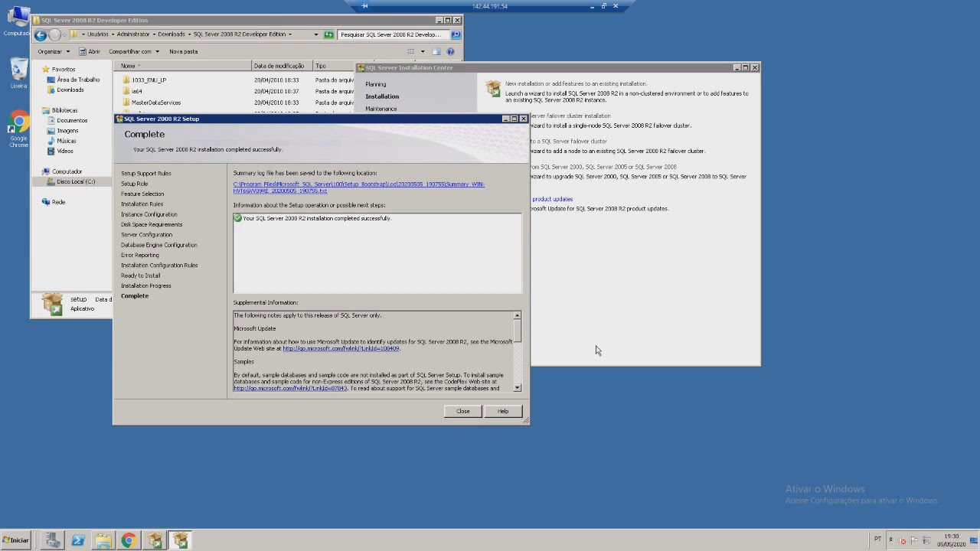Switch to SQL Server Setup taskbar item
This screenshot has width=980, height=551.
pyautogui.click(x=181, y=540)
